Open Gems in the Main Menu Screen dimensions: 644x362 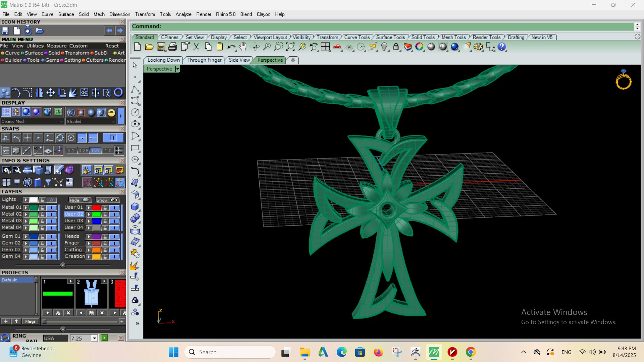click(52, 60)
